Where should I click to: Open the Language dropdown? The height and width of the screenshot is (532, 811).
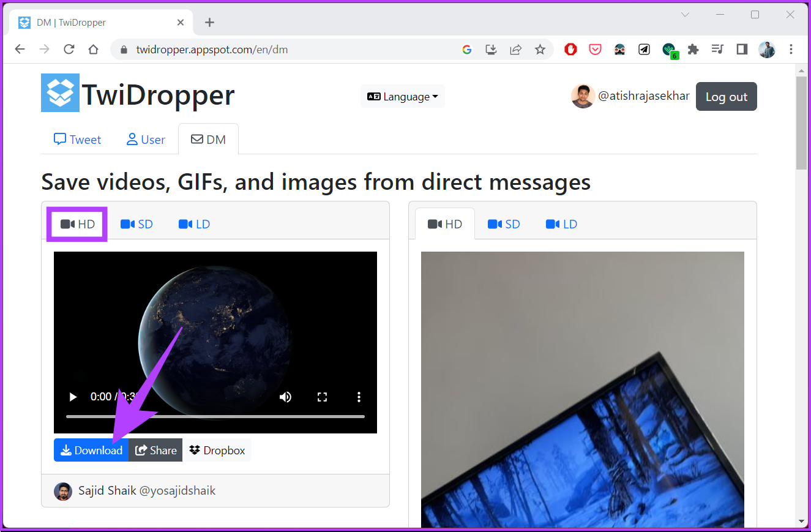click(402, 96)
